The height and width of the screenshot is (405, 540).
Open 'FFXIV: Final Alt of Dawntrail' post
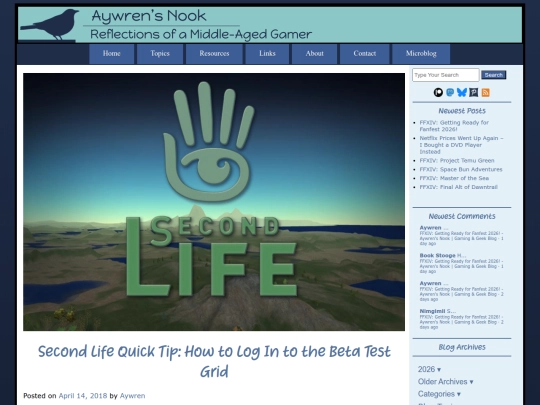pyautogui.click(x=458, y=187)
